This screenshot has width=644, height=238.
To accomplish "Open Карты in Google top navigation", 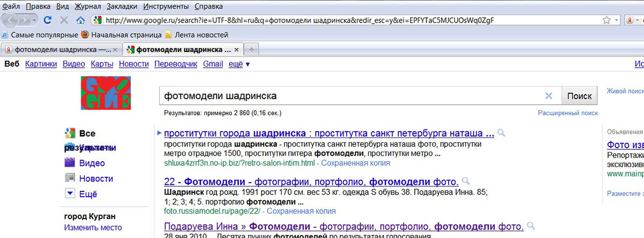I will (x=102, y=64).
